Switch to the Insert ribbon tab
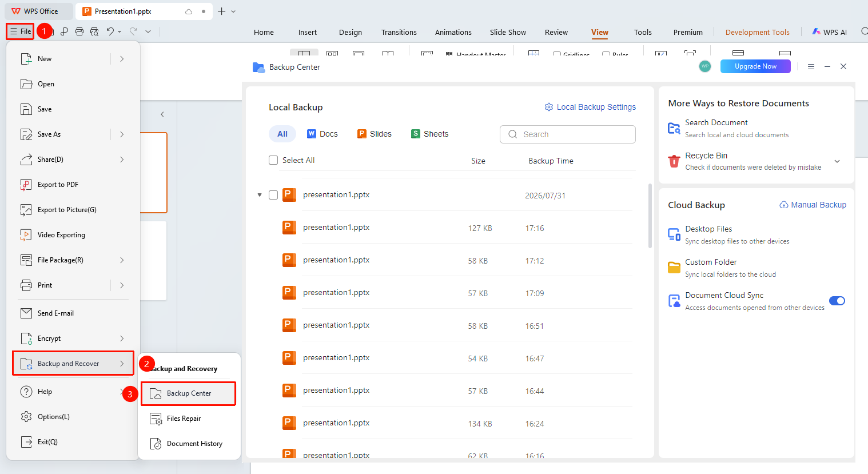Image resolution: width=868 pixels, height=474 pixels. (308, 33)
